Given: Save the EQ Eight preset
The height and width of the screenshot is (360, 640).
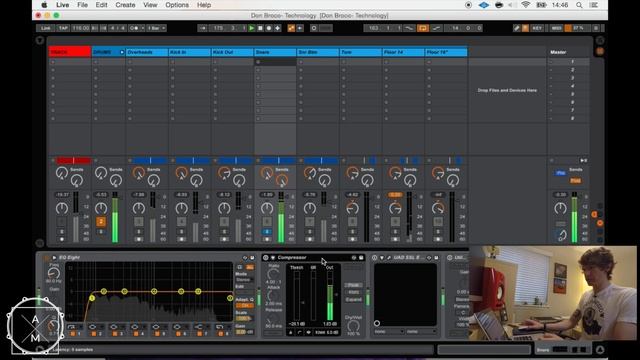Looking at the screenshot, I should (x=252, y=258).
